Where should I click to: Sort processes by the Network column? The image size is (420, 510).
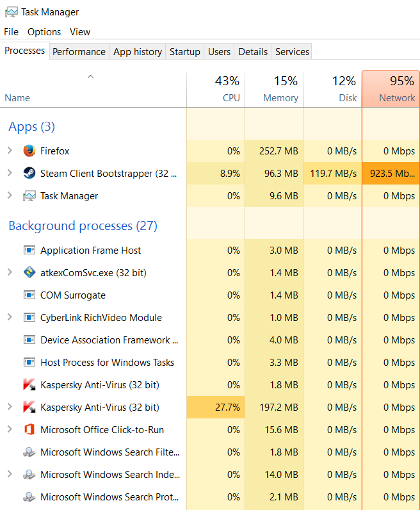tap(391, 90)
